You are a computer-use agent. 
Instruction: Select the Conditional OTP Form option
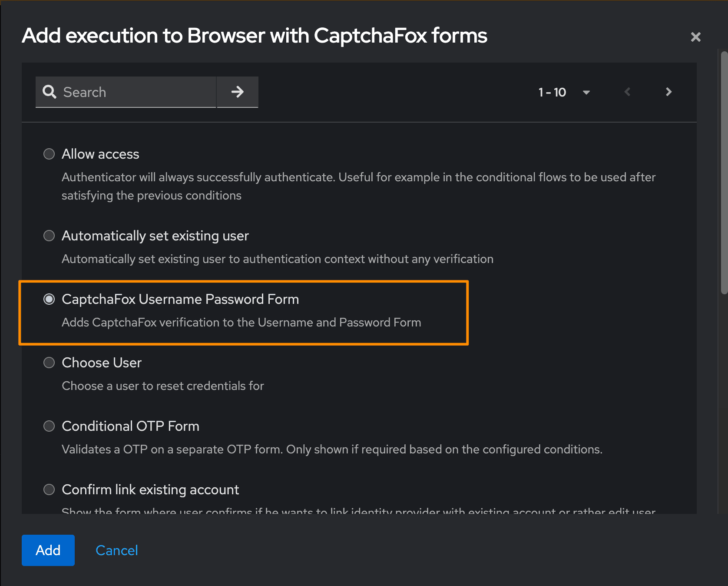49,426
